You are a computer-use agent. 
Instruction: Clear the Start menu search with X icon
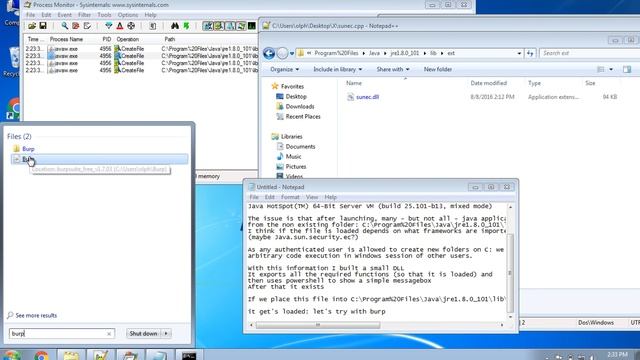point(109,333)
